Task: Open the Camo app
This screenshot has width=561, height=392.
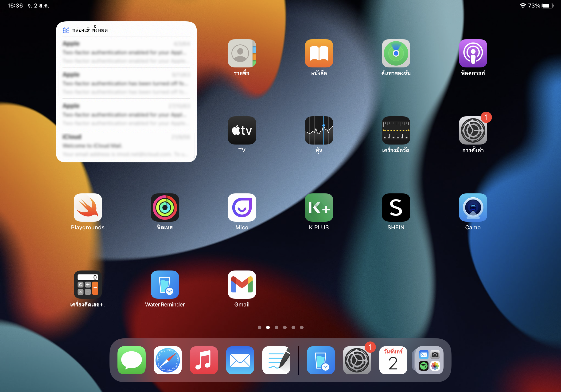Action: (473, 208)
